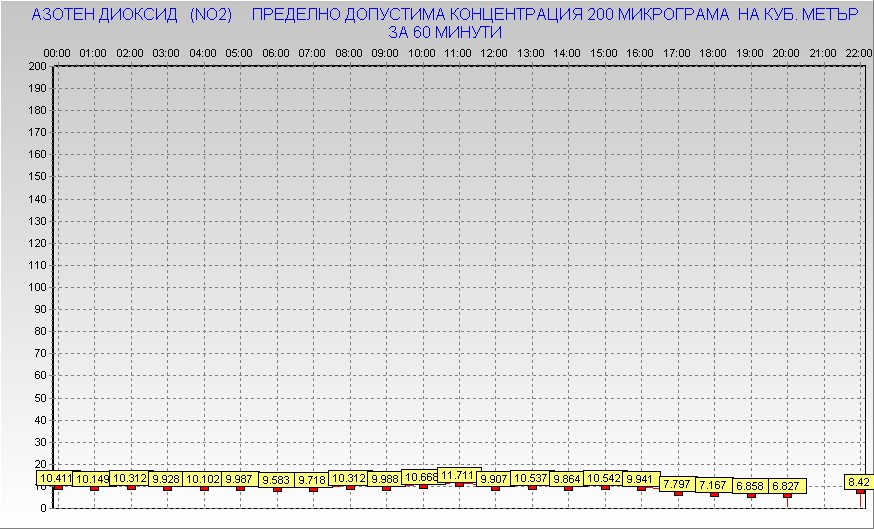Select the 10.537 data label
Viewport: 874px width, 529px height.
point(531,478)
